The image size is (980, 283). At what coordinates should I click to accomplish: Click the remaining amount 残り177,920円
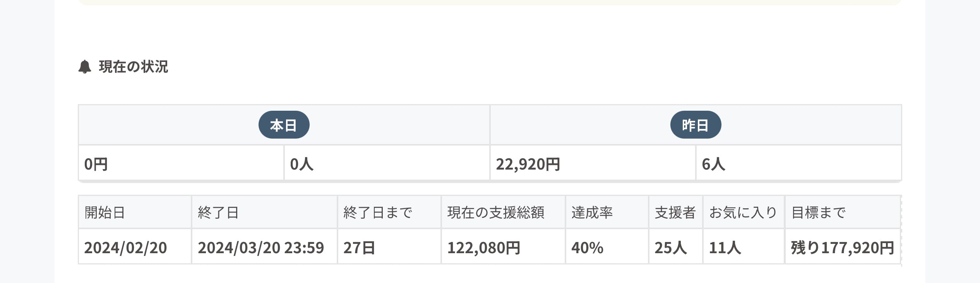coord(842,248)
